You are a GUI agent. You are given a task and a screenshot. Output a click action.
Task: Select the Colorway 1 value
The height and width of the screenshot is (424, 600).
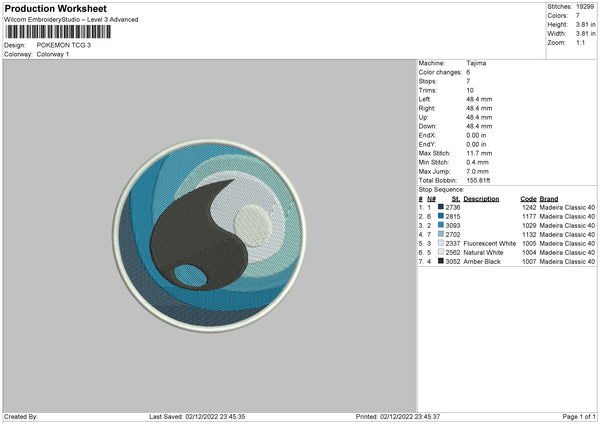[x=53, y=54]
